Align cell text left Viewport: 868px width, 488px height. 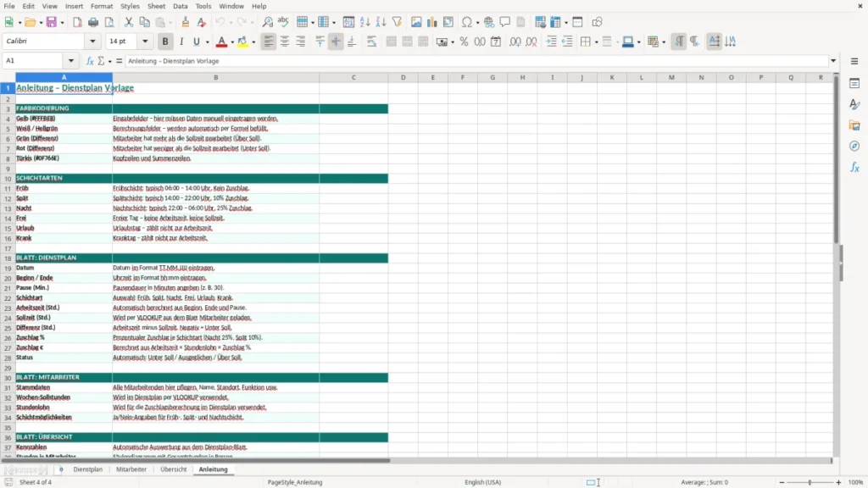(x=269, y=42)
